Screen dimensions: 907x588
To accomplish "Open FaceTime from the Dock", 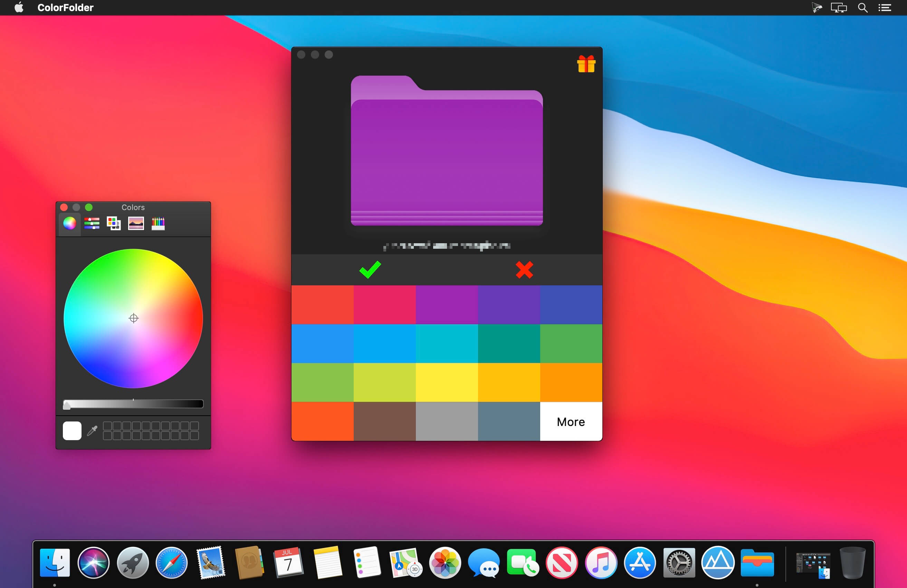I will [523, 562].
